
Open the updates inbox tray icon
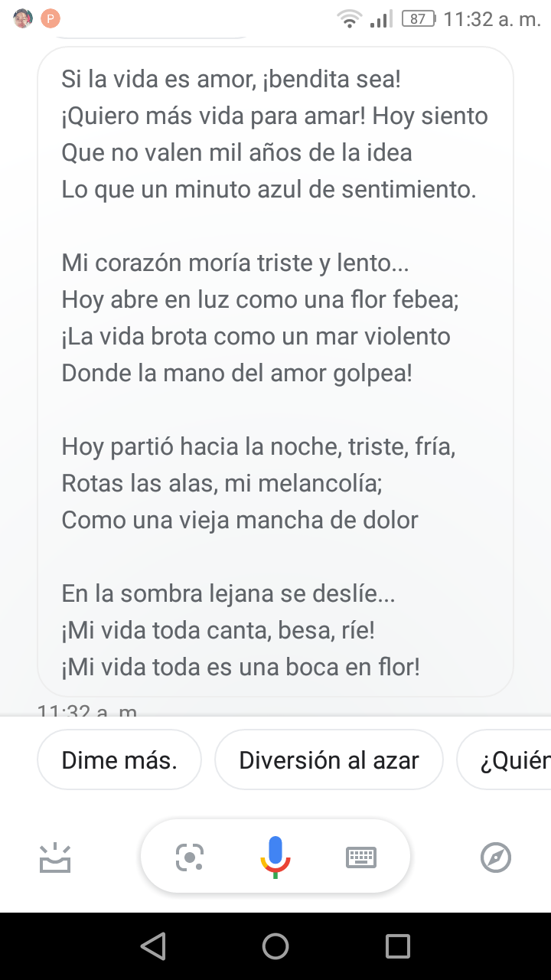click(55, 857)
